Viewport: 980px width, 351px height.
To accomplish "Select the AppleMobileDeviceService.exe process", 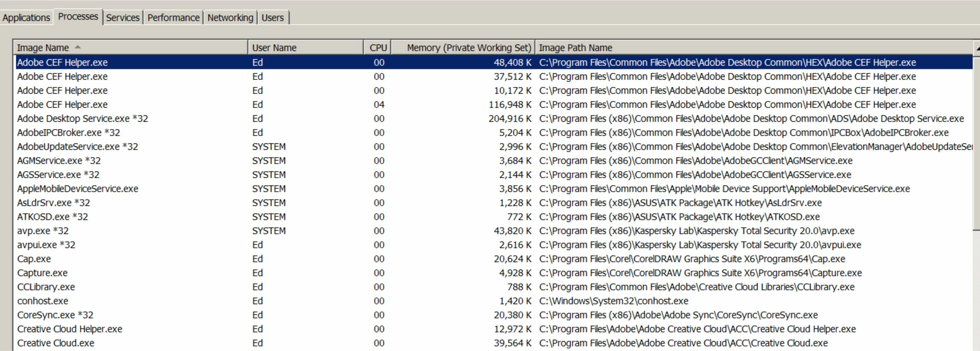I will click(78, 189).
